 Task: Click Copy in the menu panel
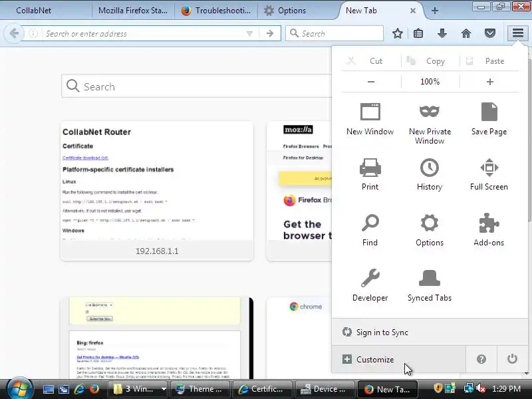[x=430, y=61]
